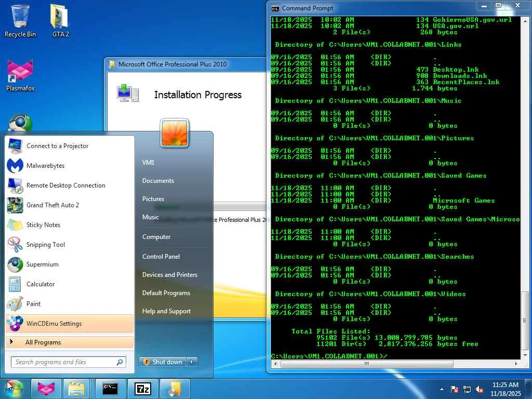Viewport: 532px width, 399px height.
Task: Click Search programs and files box
Action: (x=69, y=362)
